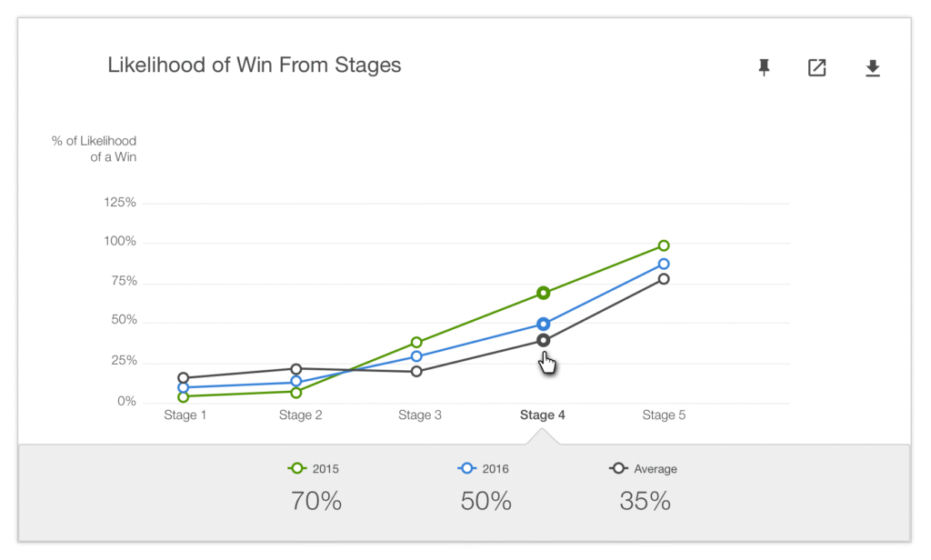The width and height of the screenshot is (931, 560).
Task: Click green 2015 point at Stage 3
Action: [x=416, y=342]
